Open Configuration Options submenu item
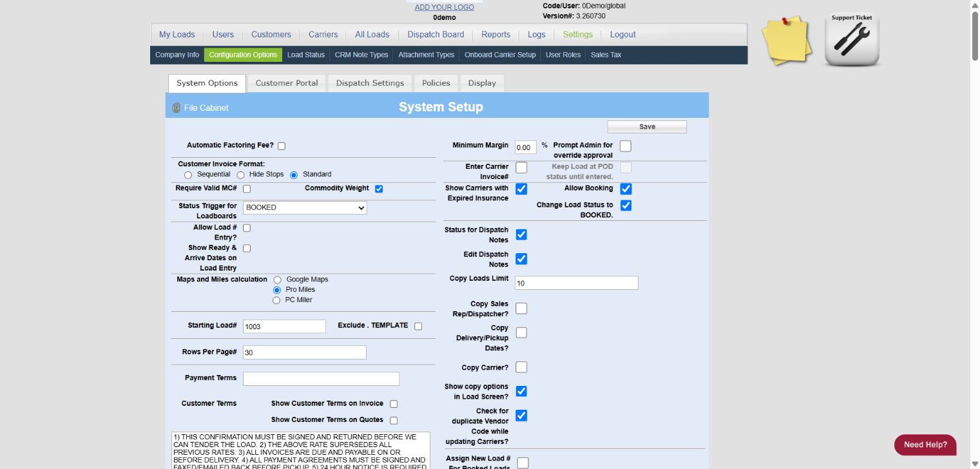Viewport: 980px width, 469px height. click(243, 55)
